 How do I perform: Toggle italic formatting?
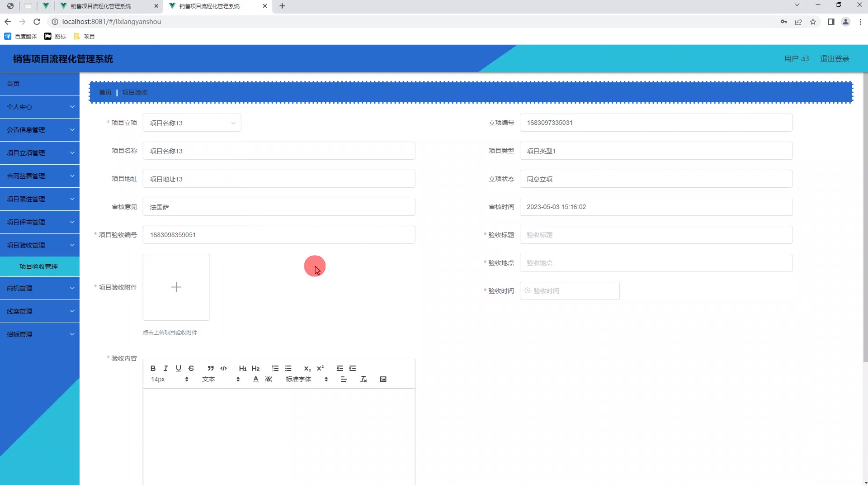tap(165, 368)
